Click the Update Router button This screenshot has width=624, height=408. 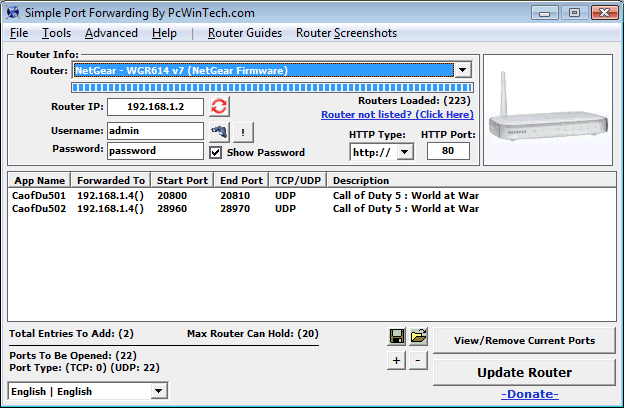[524, 373]
